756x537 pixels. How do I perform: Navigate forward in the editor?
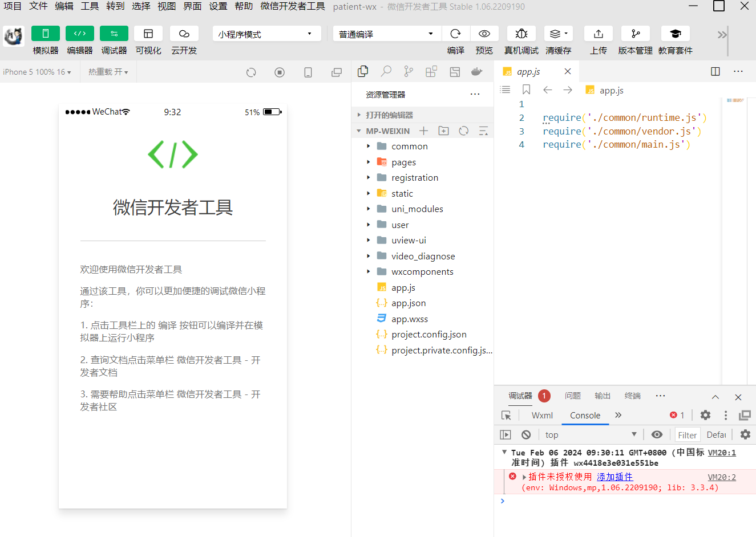coord(568,89)
